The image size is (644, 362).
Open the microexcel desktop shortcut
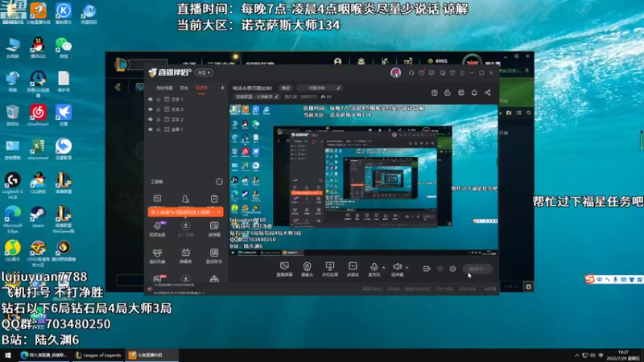38,150
